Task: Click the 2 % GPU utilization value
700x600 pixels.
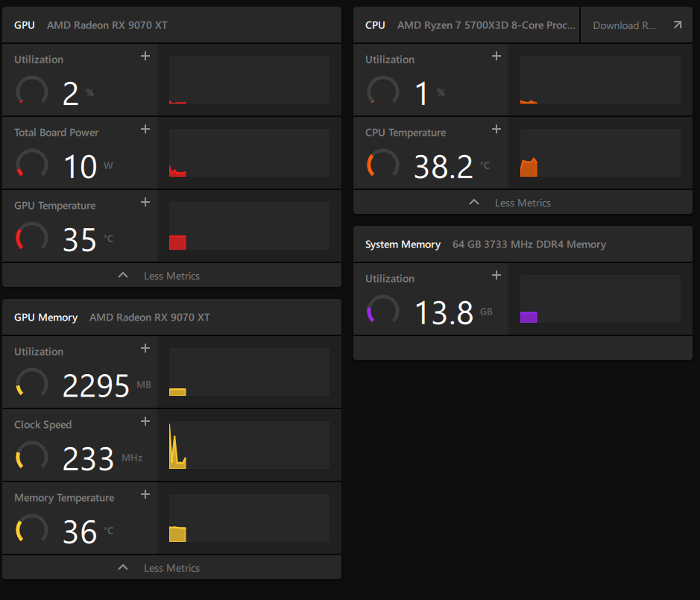Action: (x=78, y=94)
